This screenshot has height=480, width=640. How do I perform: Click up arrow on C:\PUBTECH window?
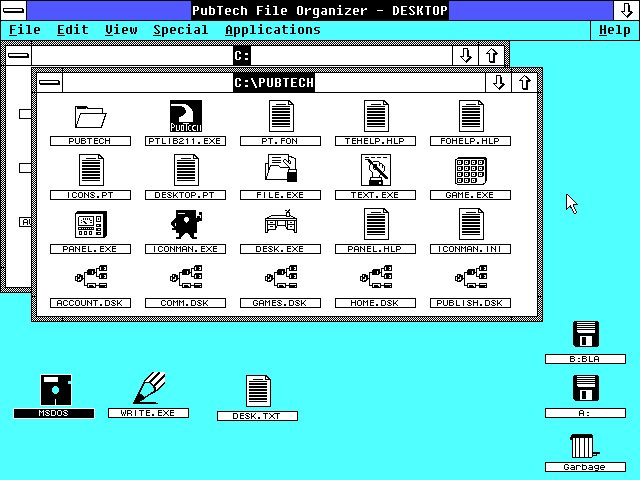(524, 83)
